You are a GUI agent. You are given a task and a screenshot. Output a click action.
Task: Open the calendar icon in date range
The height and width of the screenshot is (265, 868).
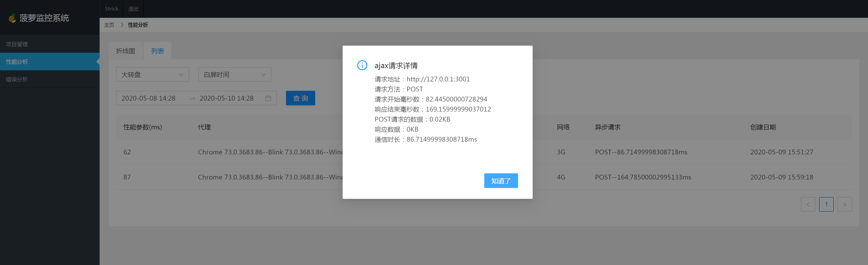268,98
